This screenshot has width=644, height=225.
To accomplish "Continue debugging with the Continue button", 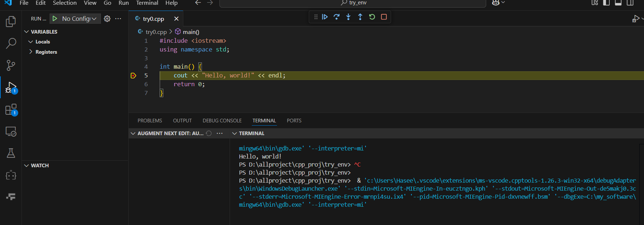I will click(325, 17).
